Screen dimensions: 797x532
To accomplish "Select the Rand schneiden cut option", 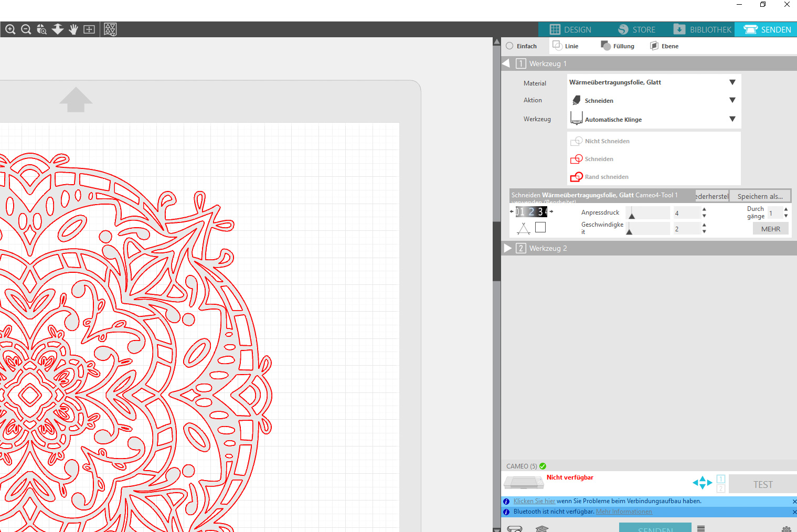I will 606,177.
